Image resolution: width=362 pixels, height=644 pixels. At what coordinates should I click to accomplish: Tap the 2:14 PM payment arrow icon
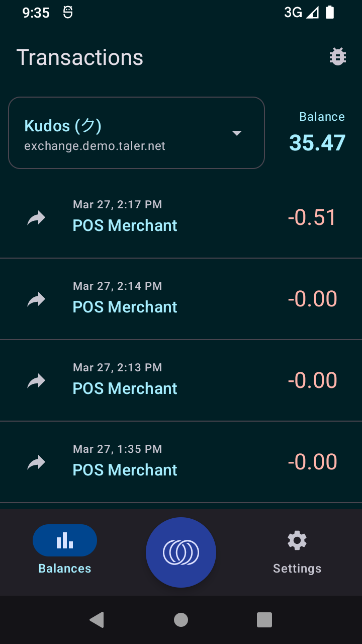coord(36,299)
